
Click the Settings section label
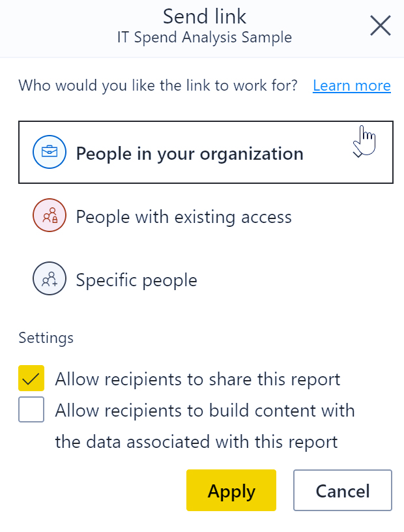46,338
